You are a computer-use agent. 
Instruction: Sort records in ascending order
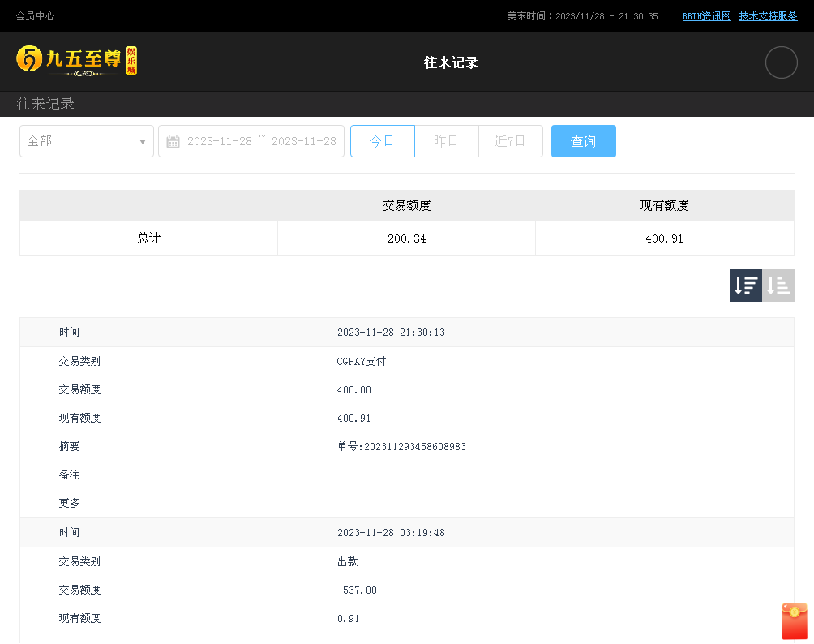tap(778, 286)
